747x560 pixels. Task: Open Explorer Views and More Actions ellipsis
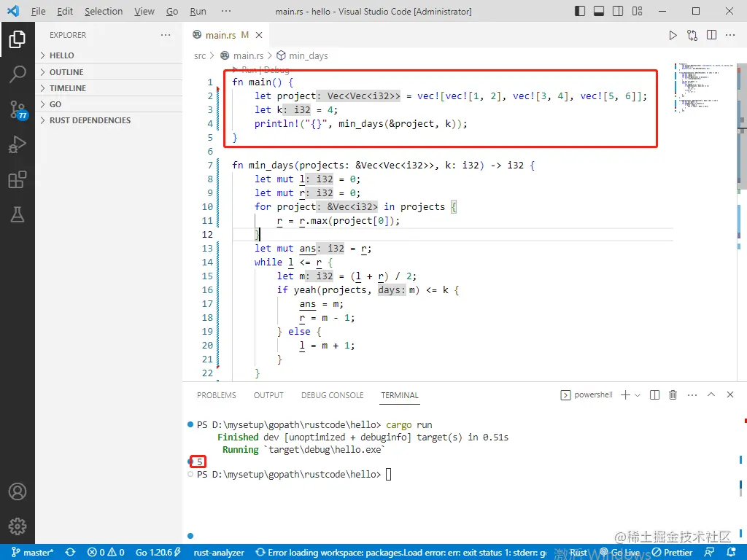click(x=166, y=35)
